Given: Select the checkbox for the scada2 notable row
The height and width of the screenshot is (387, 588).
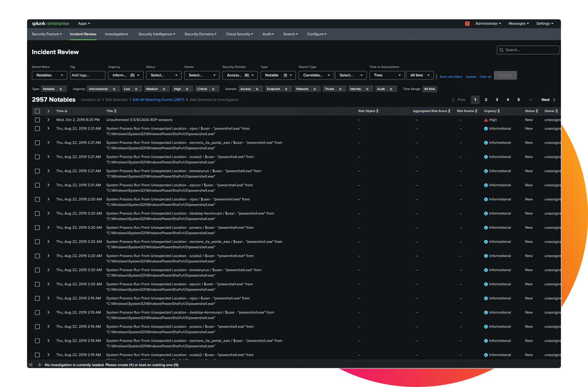Looking at the screenshot, I should [x=37, y=157].
